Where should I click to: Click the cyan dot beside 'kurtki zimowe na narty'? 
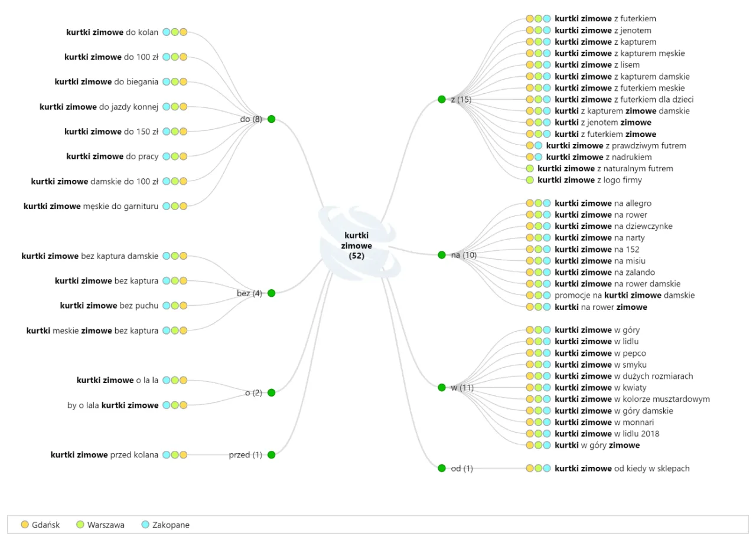547,238
